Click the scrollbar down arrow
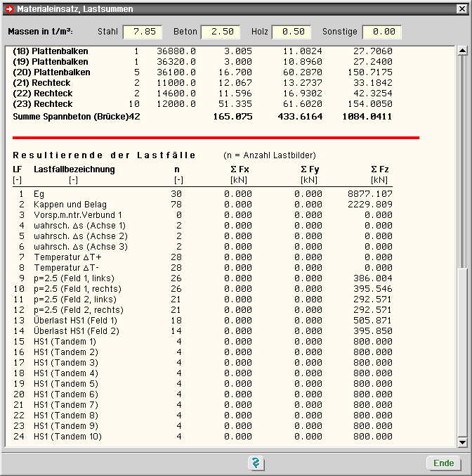Image resolution: width=472 pixels, height=476 pixels. pos(461,442)
